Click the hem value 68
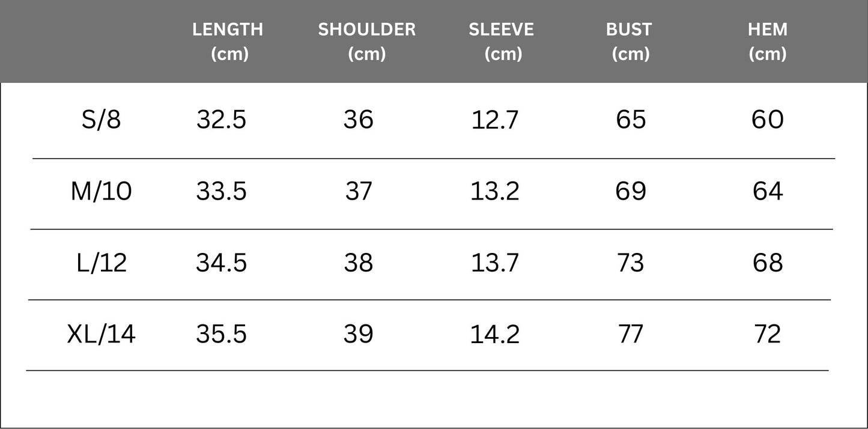 click(768, 263)
